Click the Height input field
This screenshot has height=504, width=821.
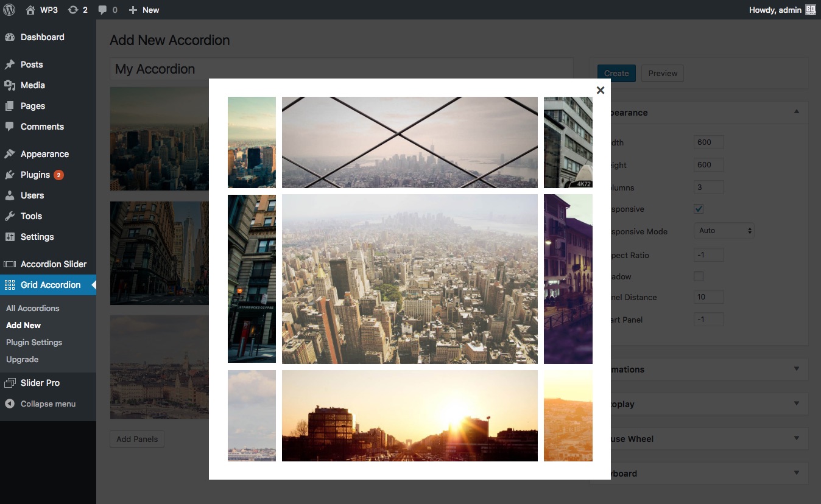click(x=708, y=164)
